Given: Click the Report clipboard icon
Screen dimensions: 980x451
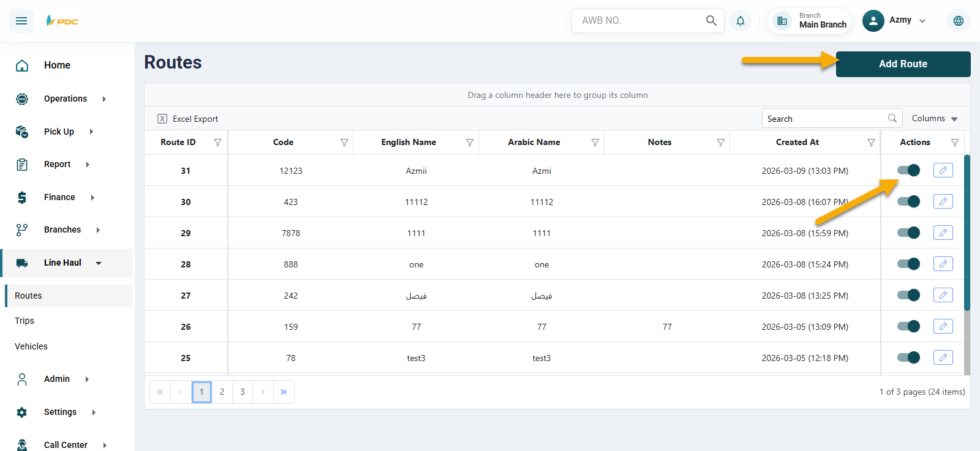Looking at the screenshot, I should coord(22,164).
